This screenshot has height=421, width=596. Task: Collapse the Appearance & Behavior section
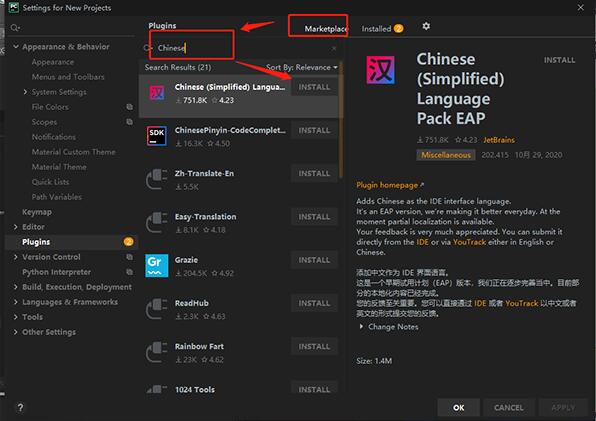tap(16, 46)
